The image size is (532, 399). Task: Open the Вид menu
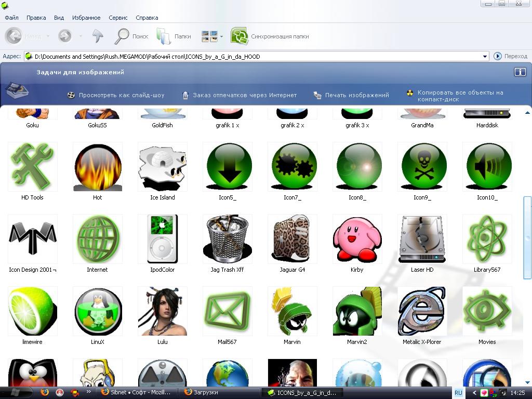pos(59,18)
